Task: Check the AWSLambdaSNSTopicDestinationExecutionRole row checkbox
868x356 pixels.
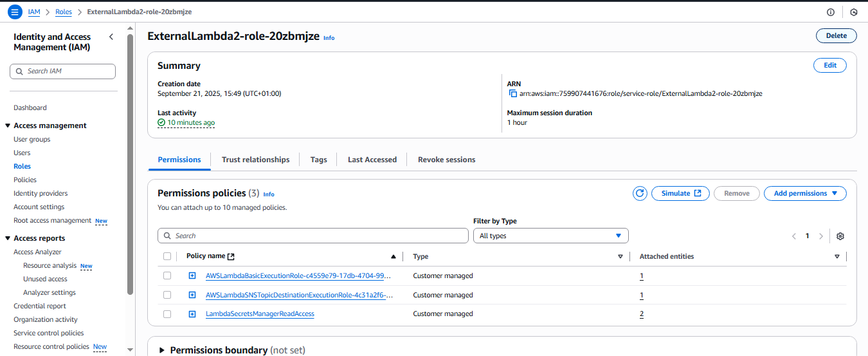Action: [x=167, y=295]
